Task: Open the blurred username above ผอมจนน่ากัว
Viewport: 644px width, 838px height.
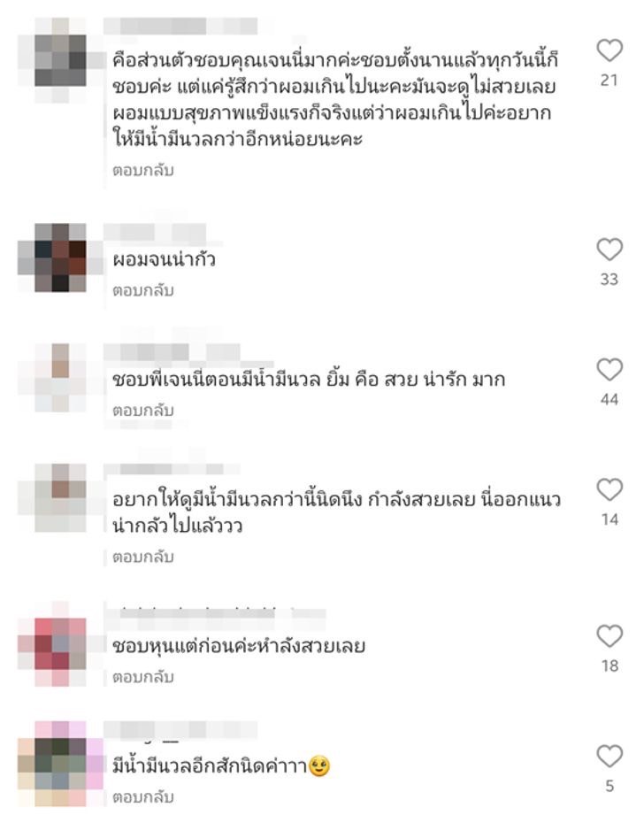Action: coord(155,233)
